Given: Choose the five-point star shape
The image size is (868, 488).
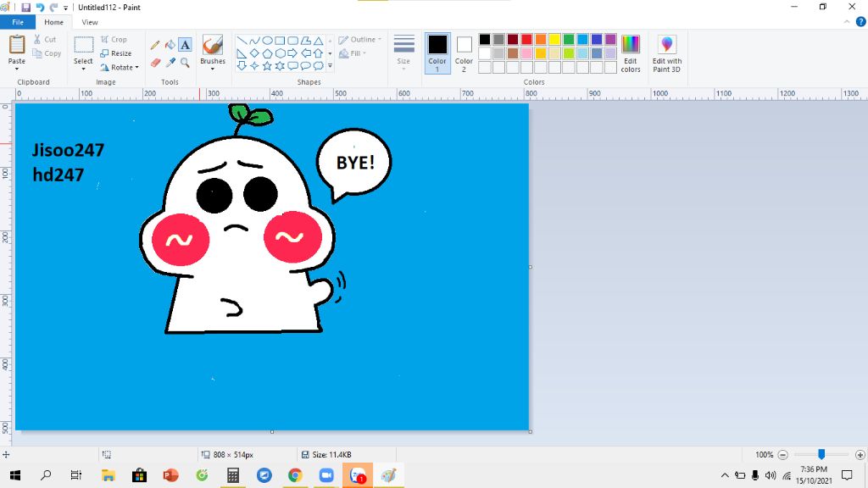Looking at the screenshot, I should click(267, 66).
